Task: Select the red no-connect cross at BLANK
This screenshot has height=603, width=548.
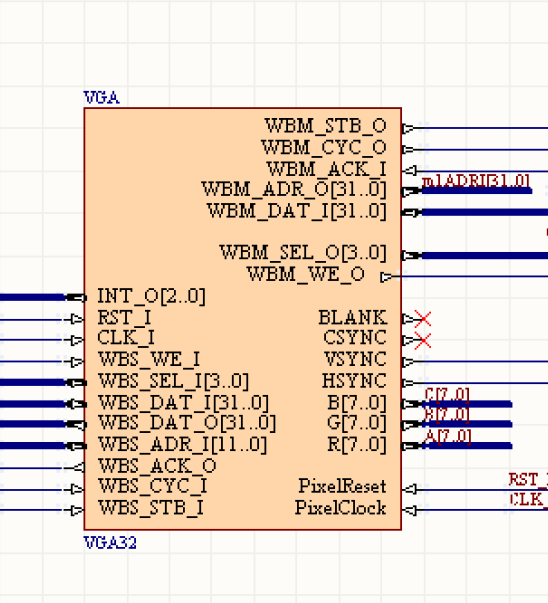Action: click(423, 319)
